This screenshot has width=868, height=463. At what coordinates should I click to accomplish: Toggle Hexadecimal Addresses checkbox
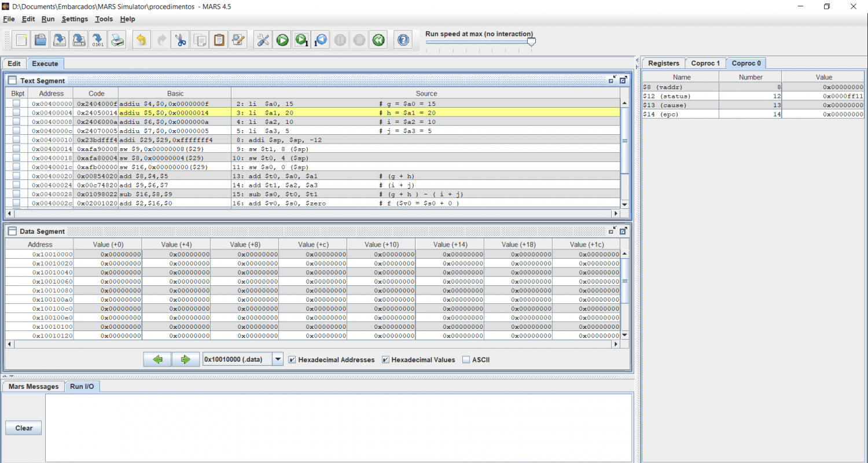point(293,359)
